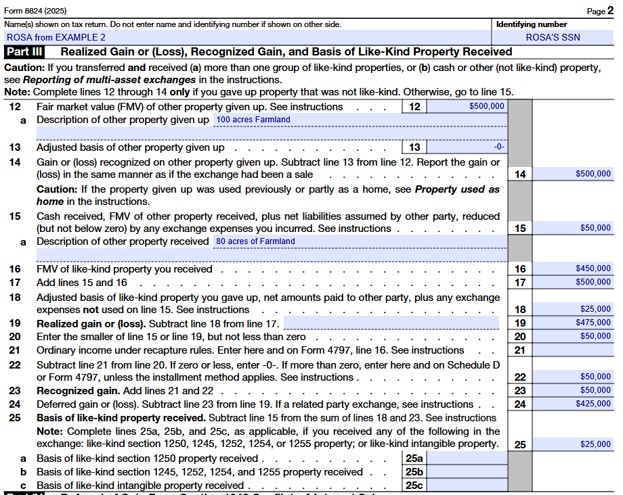Click line 20 amount field showing $50,000
The height and width of the screenshot is (495, 623).
pos(573,336)
